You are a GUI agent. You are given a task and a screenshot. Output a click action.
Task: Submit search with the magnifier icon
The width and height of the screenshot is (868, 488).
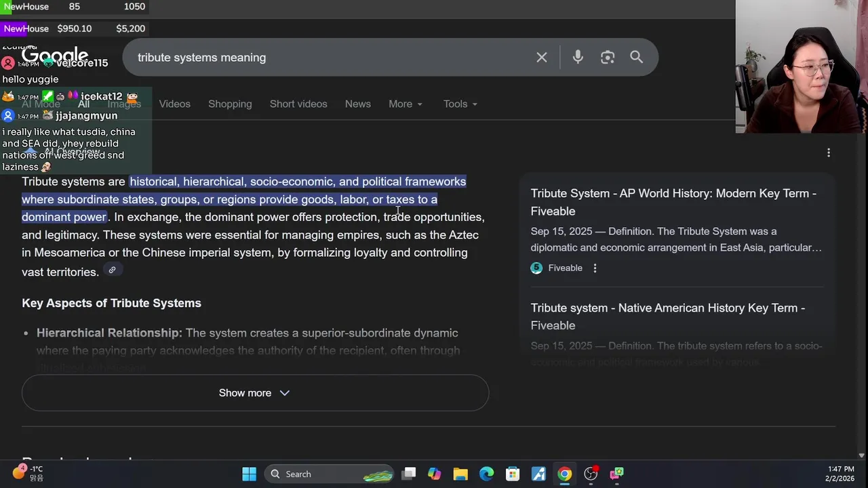[x=636, y=58]
